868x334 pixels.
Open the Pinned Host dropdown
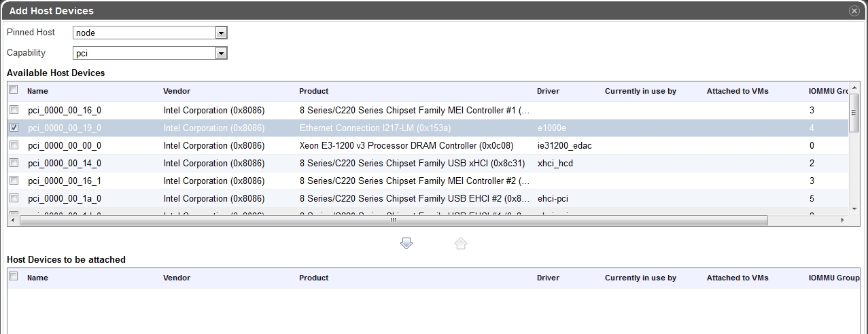click(220, 33)
